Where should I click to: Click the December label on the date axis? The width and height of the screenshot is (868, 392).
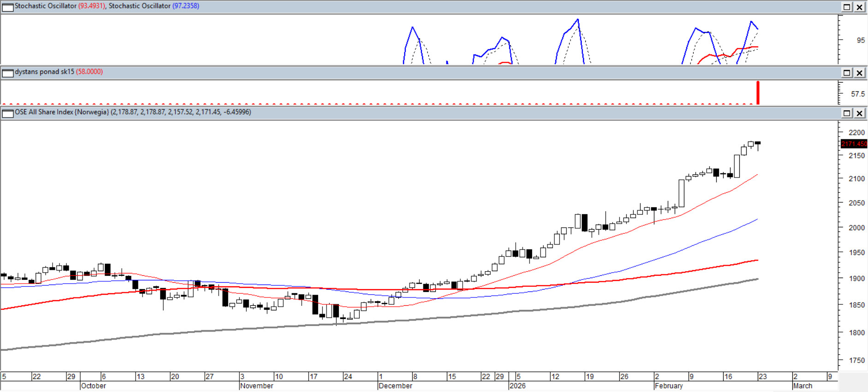tap(395, 386)
